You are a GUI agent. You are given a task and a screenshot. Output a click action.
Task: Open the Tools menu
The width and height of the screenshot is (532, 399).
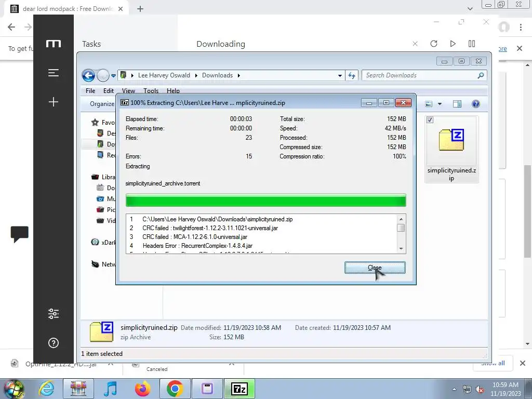click(x=151, y=90)
